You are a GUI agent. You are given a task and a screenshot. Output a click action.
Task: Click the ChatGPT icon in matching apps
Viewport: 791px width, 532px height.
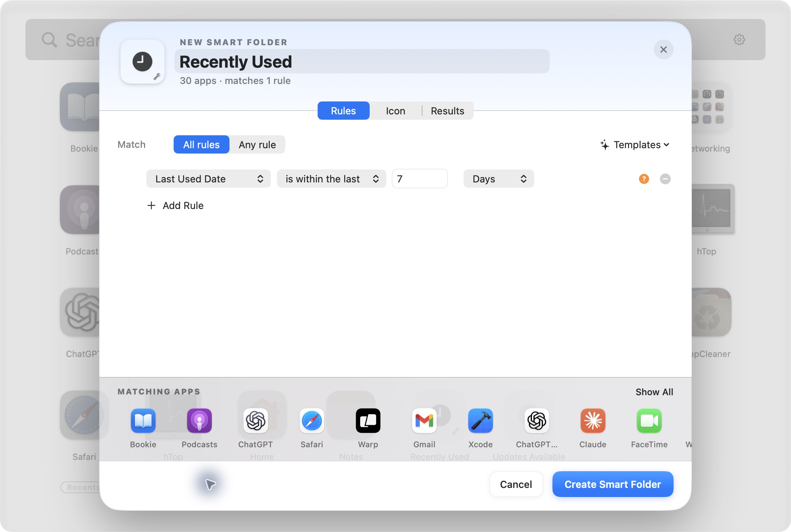coord(256,421)
